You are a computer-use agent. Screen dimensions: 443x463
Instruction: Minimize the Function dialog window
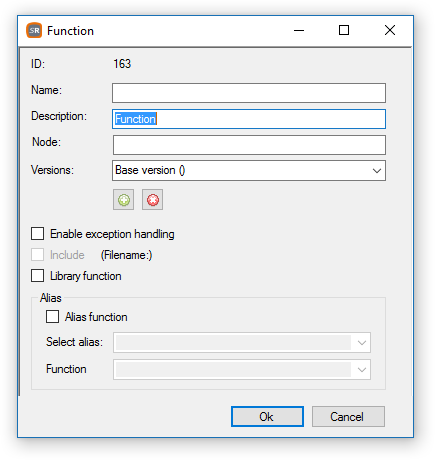[x=299, y=31]
